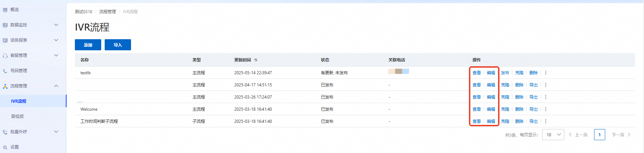Click 克隆 for Welcome flow

coord(505,109)
